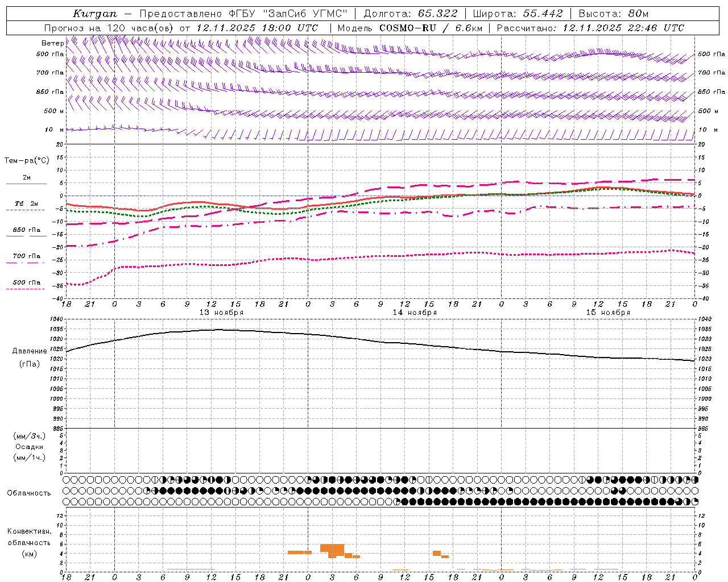Click the "(гПа)" unit under Давление

click(30, 364)
